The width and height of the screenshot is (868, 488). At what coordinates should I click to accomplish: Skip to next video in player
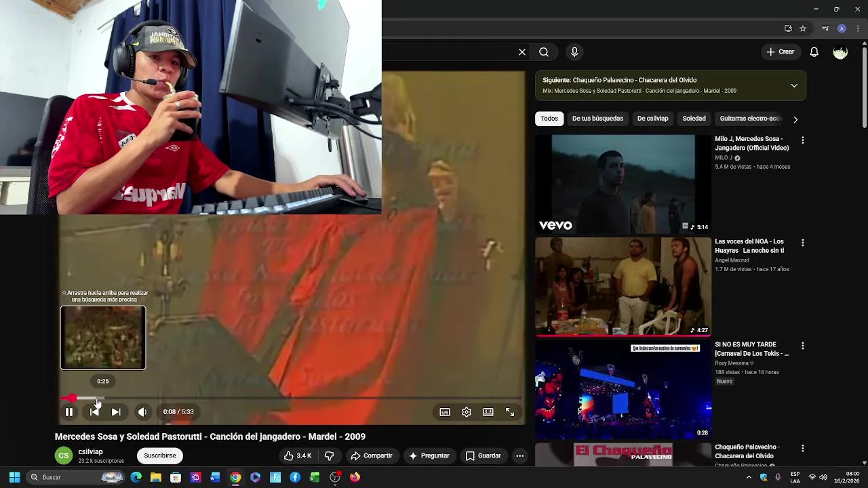(x=116, y=412)
